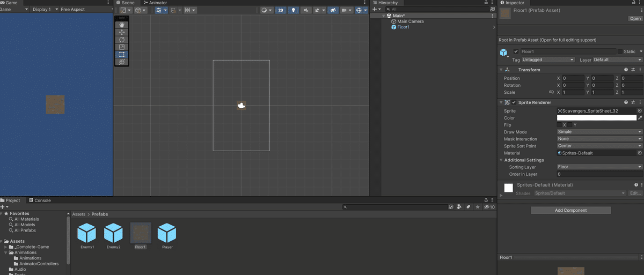644x275 pixels.
Task: Select the Project tab
Action: tap(11, 200)
